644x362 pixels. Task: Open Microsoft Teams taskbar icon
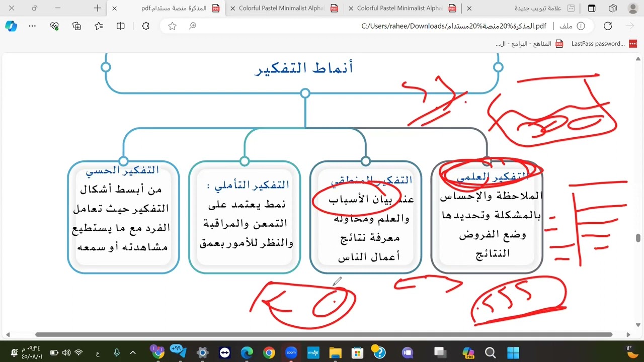coord(408,352)
